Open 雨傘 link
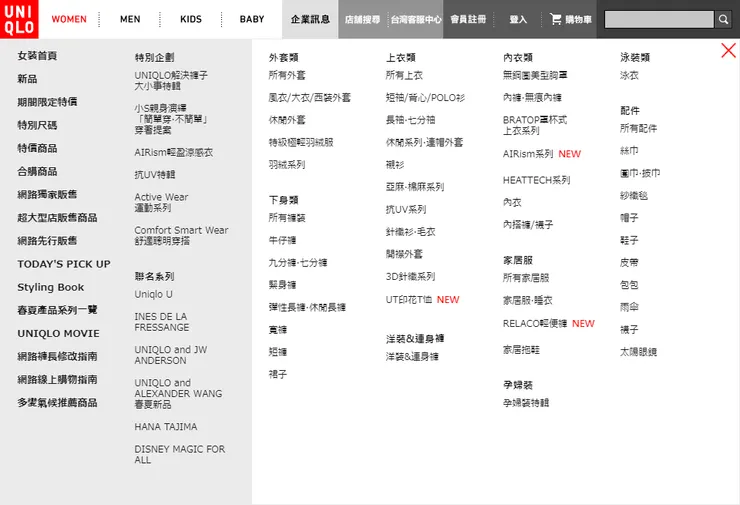740x505 pixels. pyautogui.click(x=629, y=307)
